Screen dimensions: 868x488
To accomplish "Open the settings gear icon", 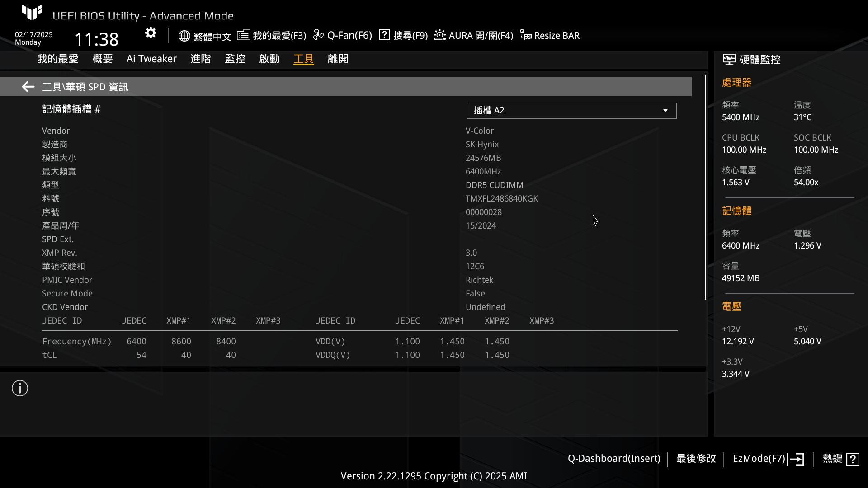I will pyautogui.click(x=151, y=33).
